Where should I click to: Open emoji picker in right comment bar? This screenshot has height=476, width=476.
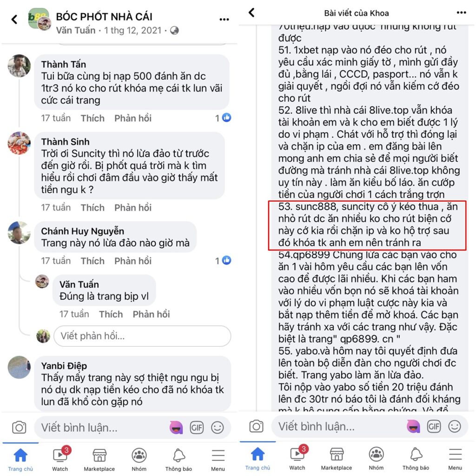tap(455, 426)
